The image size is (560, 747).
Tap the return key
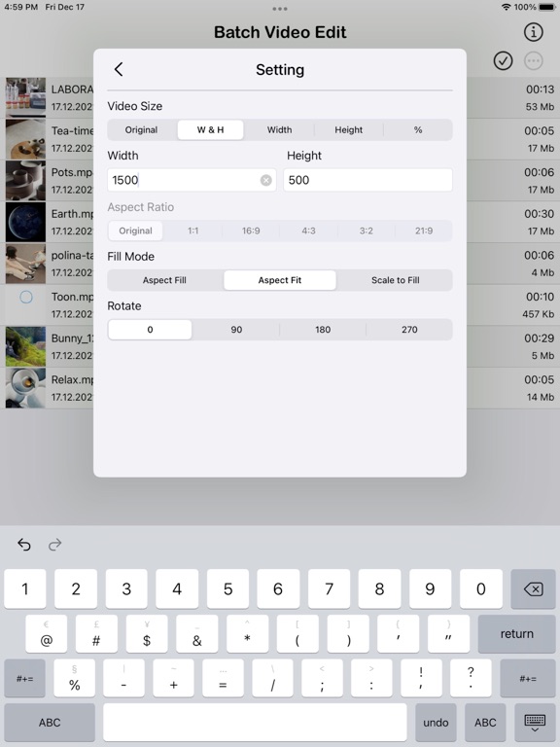tap(516, 633)
